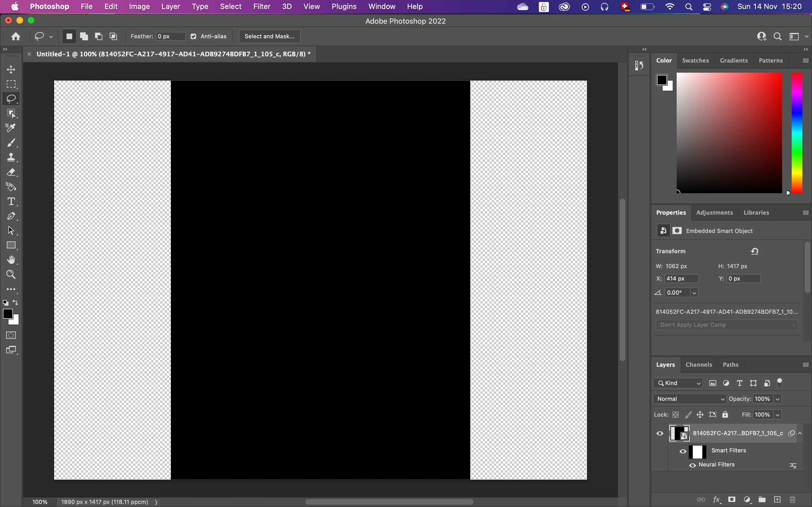The height and width of the screenshot is (507, 812).
Task: Expand the Opacity slider dropdown arrow
Action: pyautogui.click(x=777, y=399)
